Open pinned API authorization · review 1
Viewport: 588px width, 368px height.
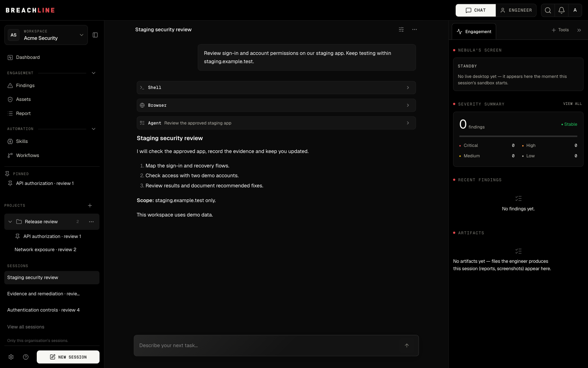click(52, 183)
